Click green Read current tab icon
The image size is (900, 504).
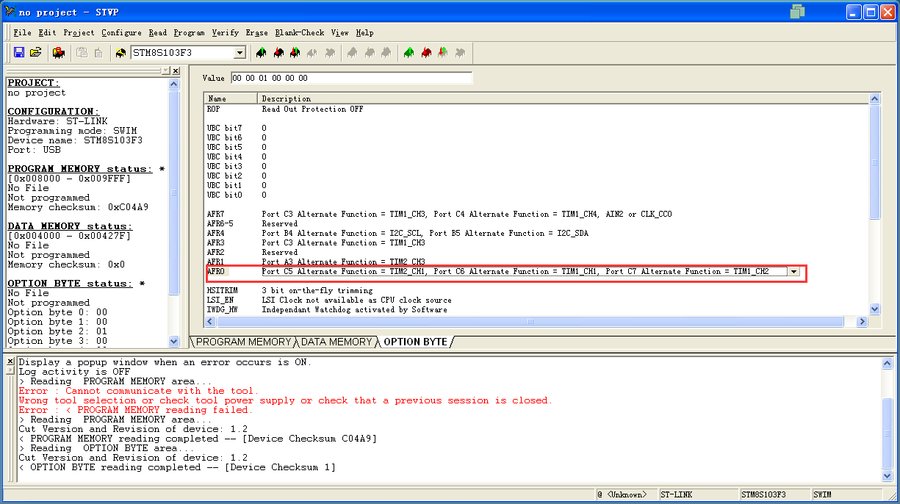click(x=261, y=52)
